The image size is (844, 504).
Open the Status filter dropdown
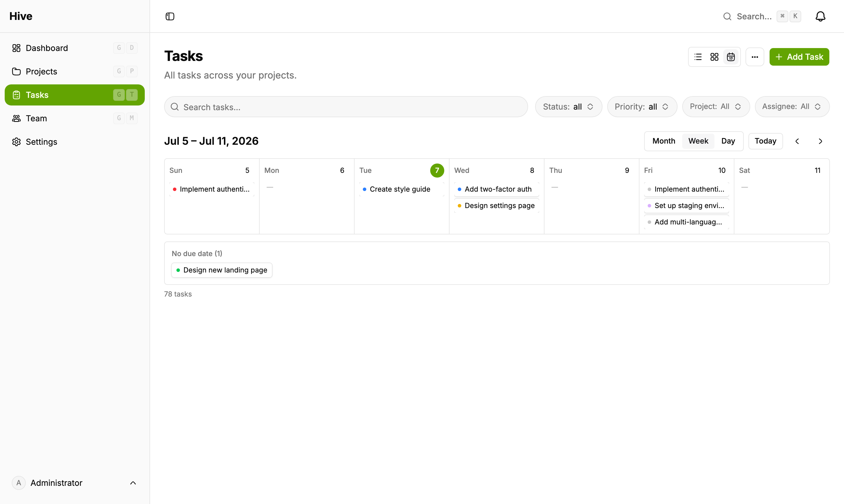(569, 107)
